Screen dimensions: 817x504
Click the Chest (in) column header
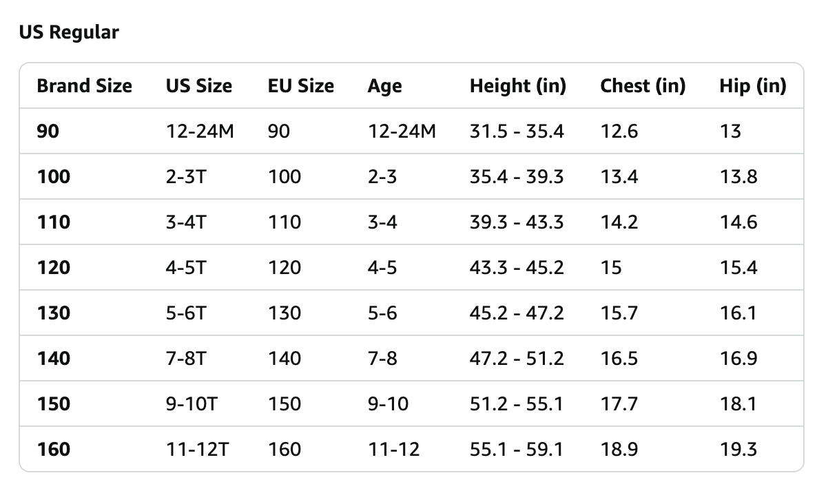pyautogui.click(x=643, y=86)
